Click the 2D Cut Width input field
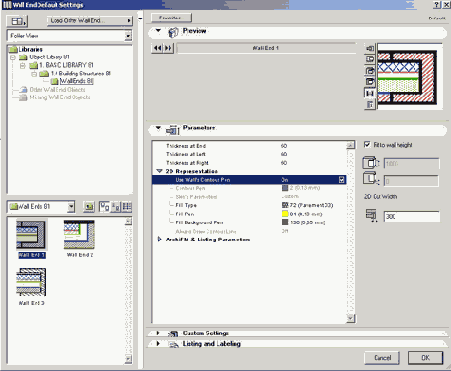Viewport: 451px width, 371px height. [412, 217]
